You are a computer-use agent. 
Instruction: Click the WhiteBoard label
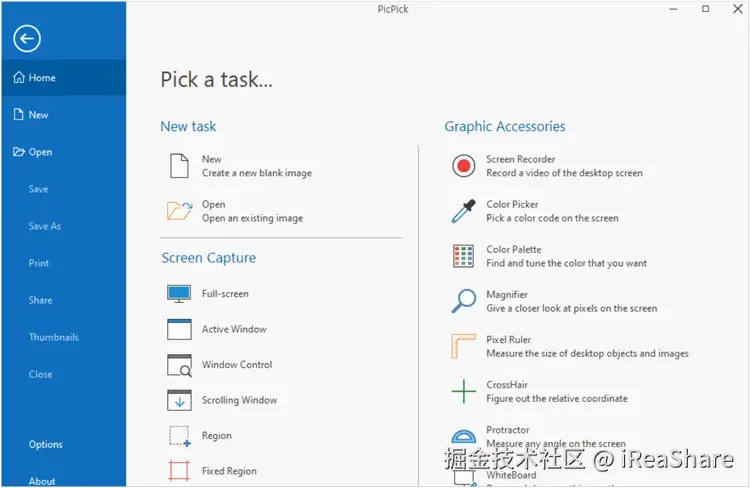pos(511,475)
